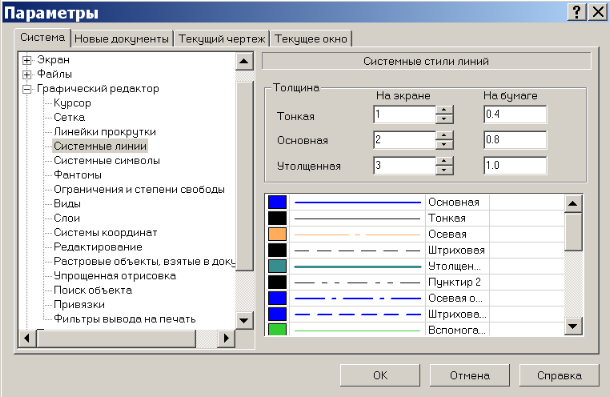Click the Утолщенная screen thickness field
This screenshot has height=397, width=610.
coord(404,166)
